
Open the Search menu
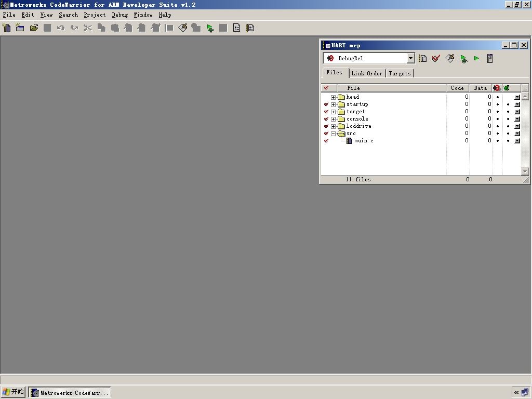click(68, 15)
